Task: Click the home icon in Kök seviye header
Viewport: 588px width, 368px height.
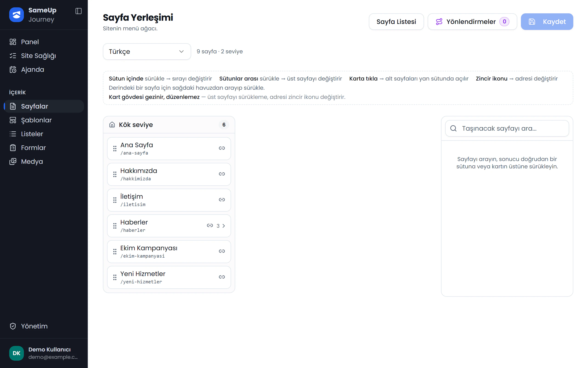Action: 112,125
